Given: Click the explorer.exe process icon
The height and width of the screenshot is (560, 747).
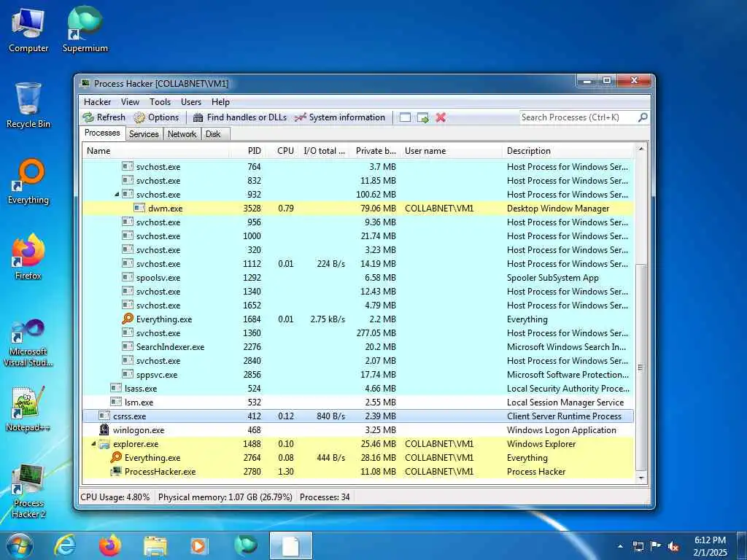Looking at the screenshot, I should [104, 444].
